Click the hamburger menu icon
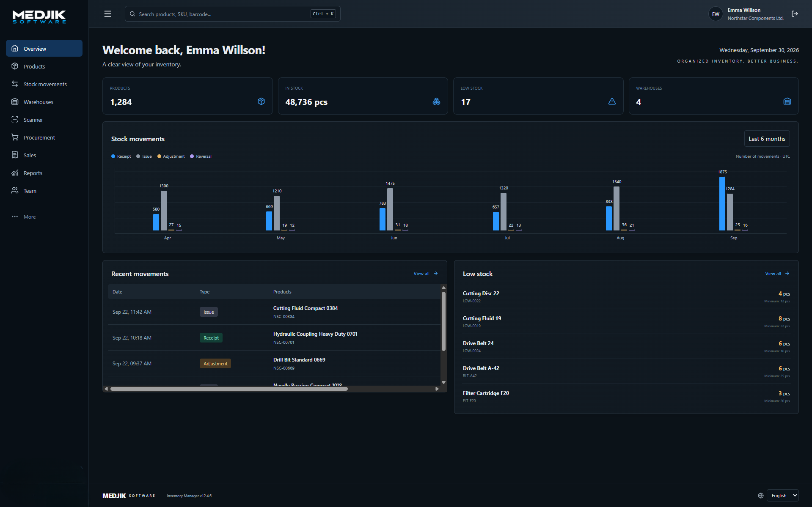Viewport: 812px width, 507px height. pos(107,14)
